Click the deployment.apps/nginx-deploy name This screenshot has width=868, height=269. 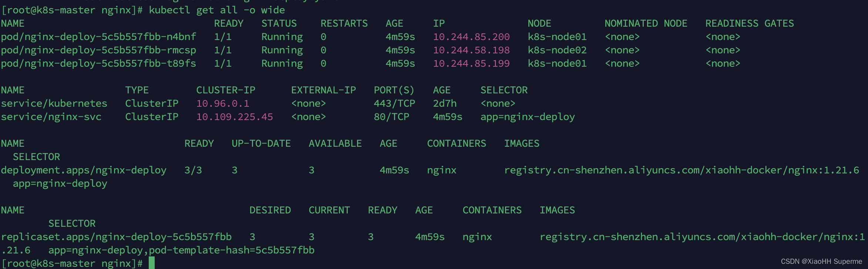click(84, 170)
